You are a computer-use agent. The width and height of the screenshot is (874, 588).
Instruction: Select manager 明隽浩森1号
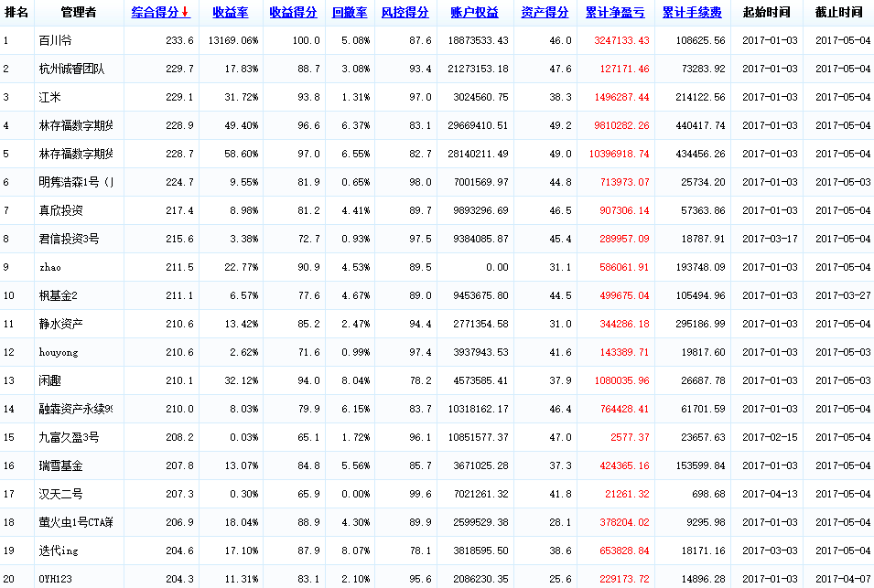click(76, 183)
